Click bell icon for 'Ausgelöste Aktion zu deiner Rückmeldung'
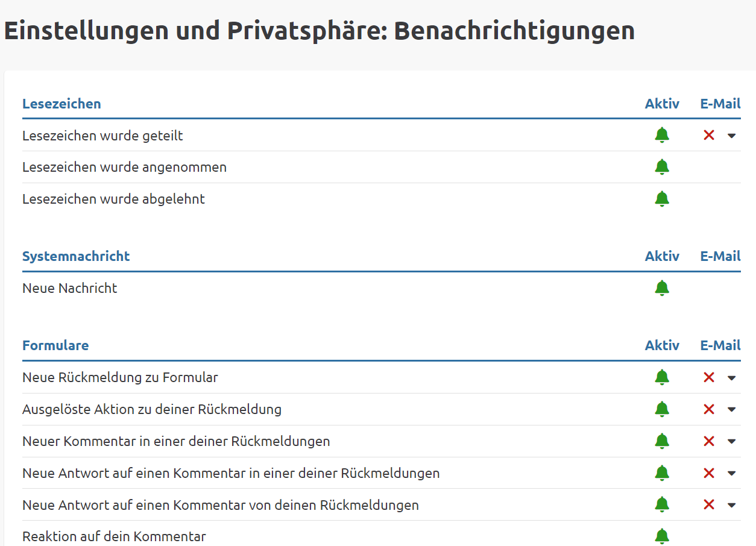 tap(662, 409)
